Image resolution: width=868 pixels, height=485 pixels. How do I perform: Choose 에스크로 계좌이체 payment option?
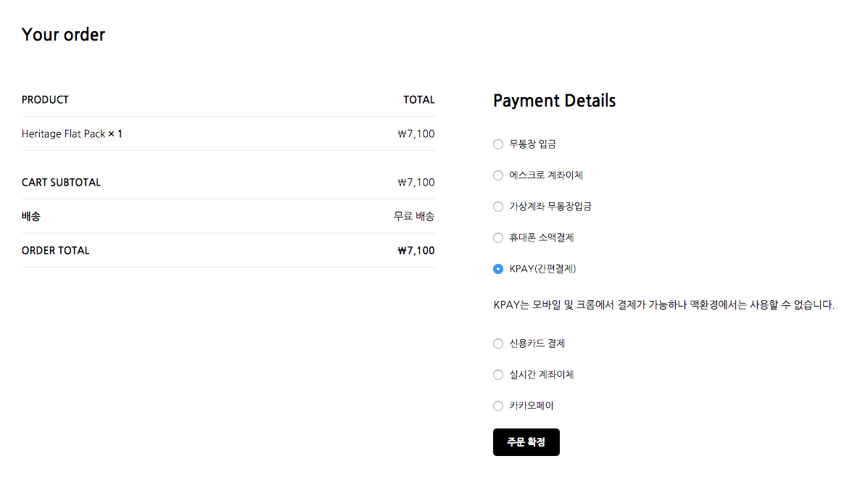pos(498,175)
